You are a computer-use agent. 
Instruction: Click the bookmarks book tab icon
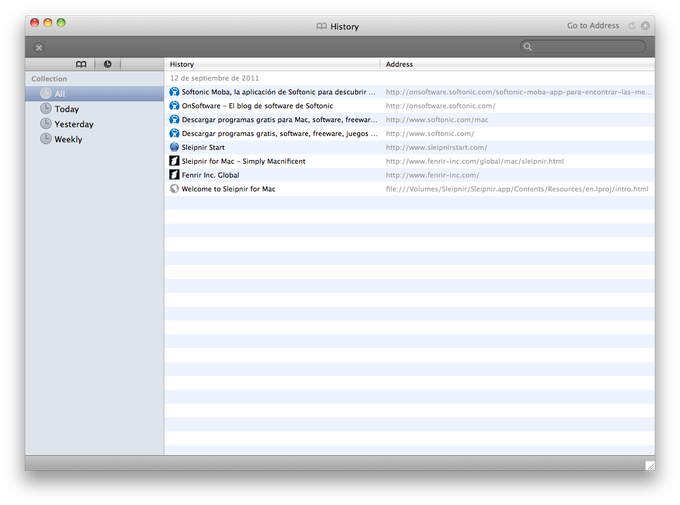tap(81, 64)
